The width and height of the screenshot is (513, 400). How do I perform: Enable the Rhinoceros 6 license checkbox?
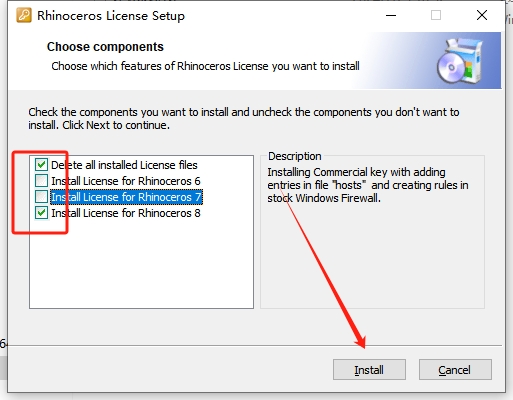coord(41,180)
